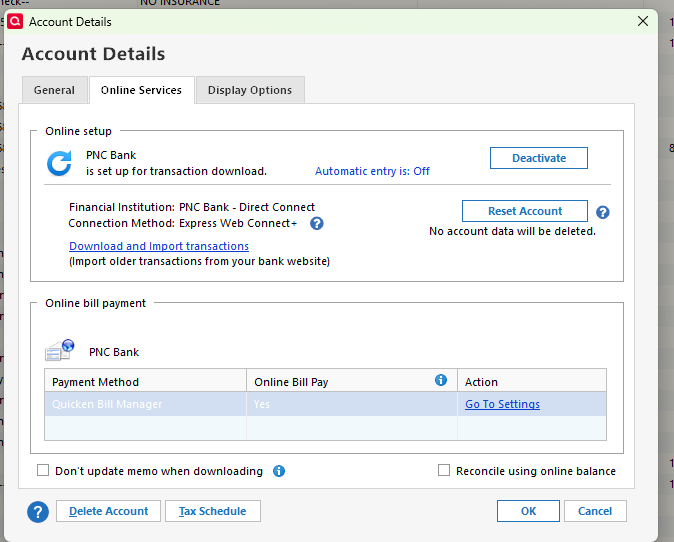Click the Yes cell under Online Bill Pay

pyautogui.click(x=352, y=404)
